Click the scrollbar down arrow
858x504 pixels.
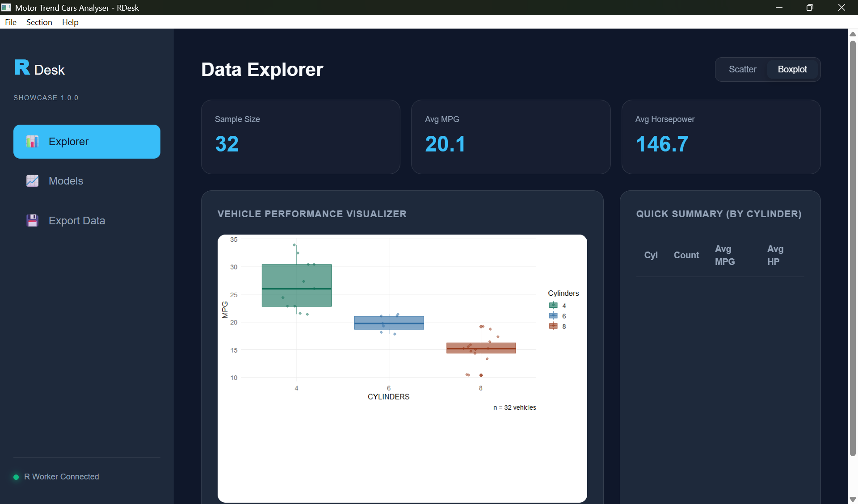coord(853,500)
